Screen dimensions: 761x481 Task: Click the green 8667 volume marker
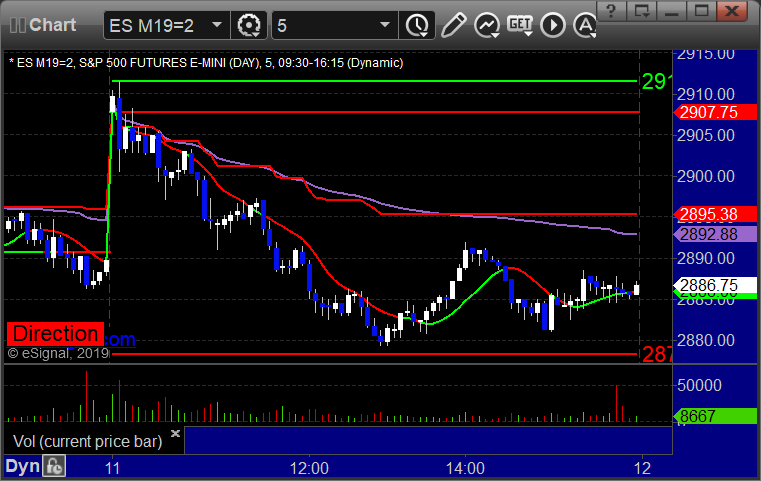tap(714, 416)
